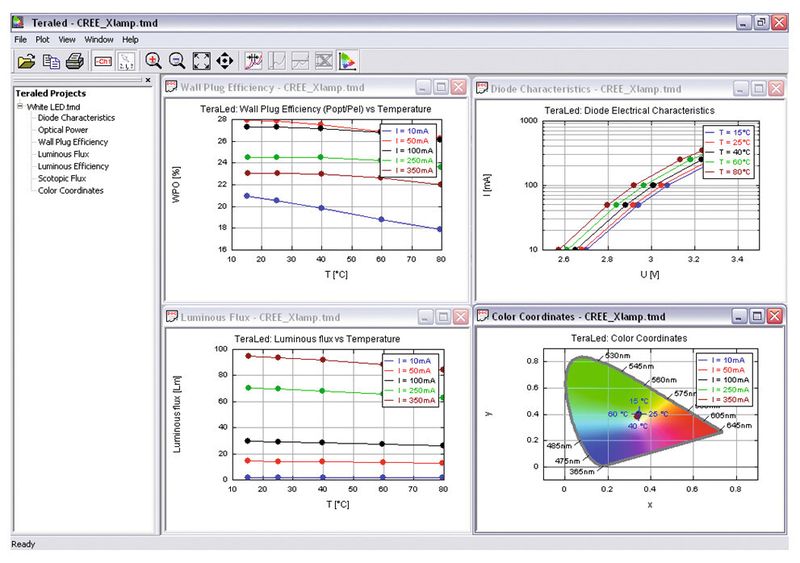Maximize the Diode Characteristics window
This screenshot has width=800, height=563.
point(758,89)
